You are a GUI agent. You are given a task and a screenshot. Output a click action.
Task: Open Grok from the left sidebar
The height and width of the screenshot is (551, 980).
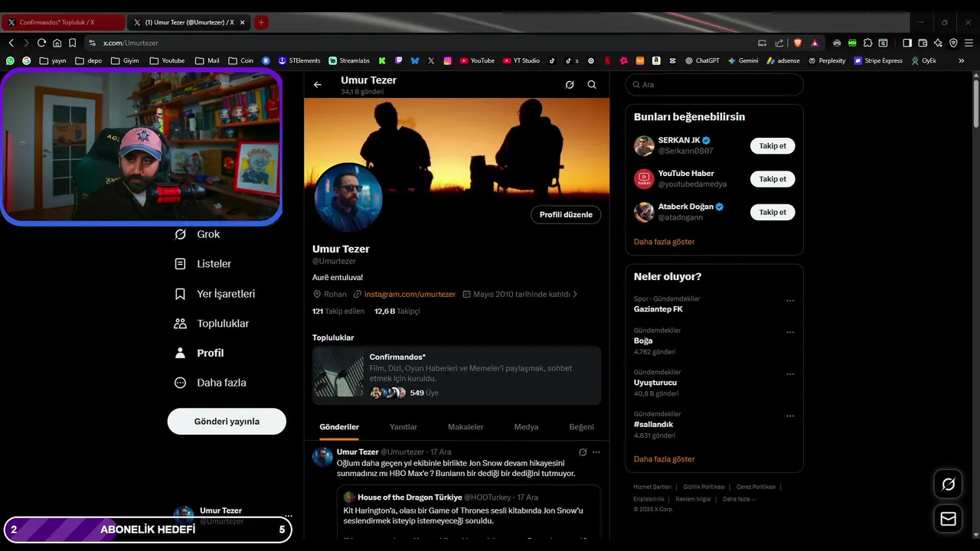point(197,234)
